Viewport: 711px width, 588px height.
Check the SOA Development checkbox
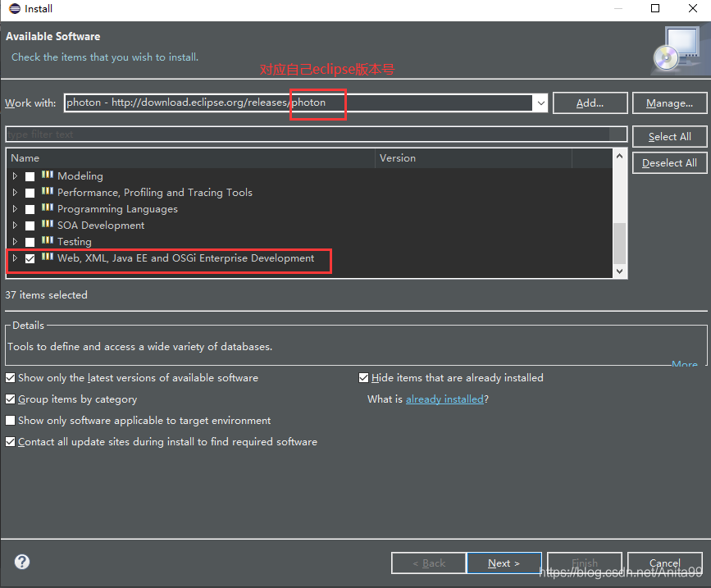(30, 226)
